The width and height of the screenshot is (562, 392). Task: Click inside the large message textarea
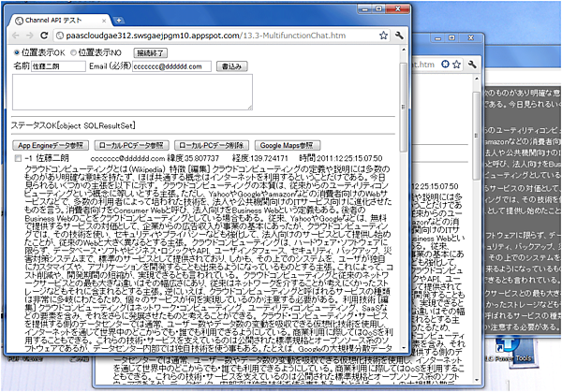pyautogui.click(x=132, y=92)
